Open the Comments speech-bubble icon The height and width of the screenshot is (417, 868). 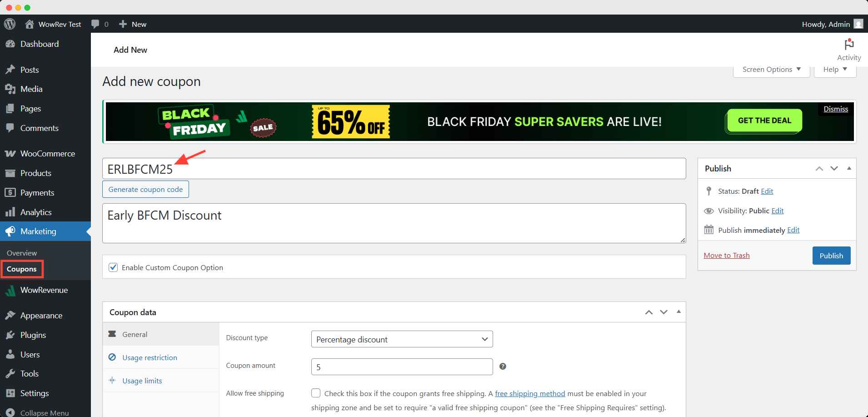coord(10,128)
